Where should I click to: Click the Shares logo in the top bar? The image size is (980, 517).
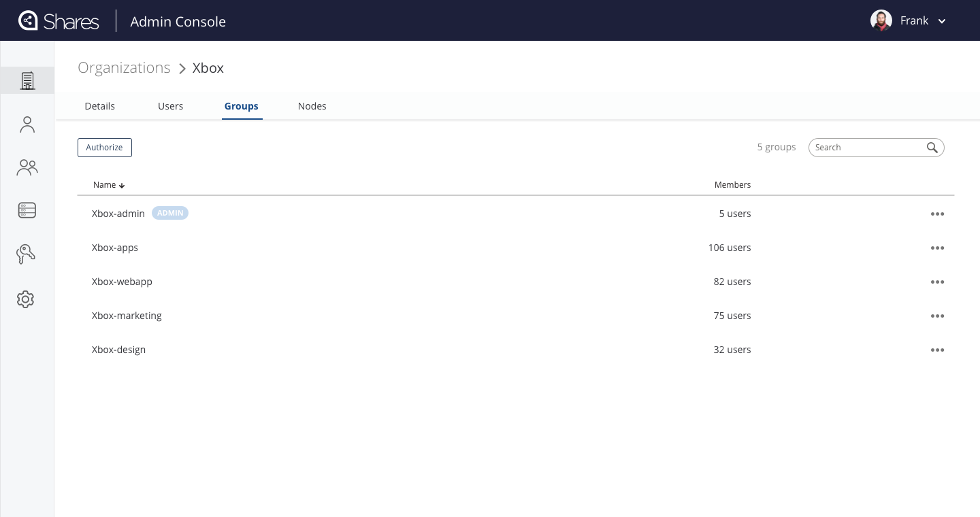pyautogui.click(x=58, y=20)
